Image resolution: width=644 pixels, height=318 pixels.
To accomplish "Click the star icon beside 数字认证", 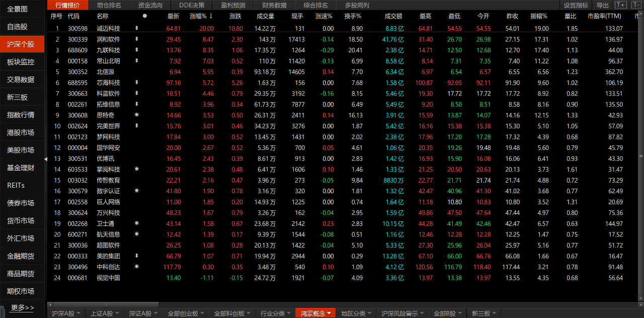I will coord(136,191).
